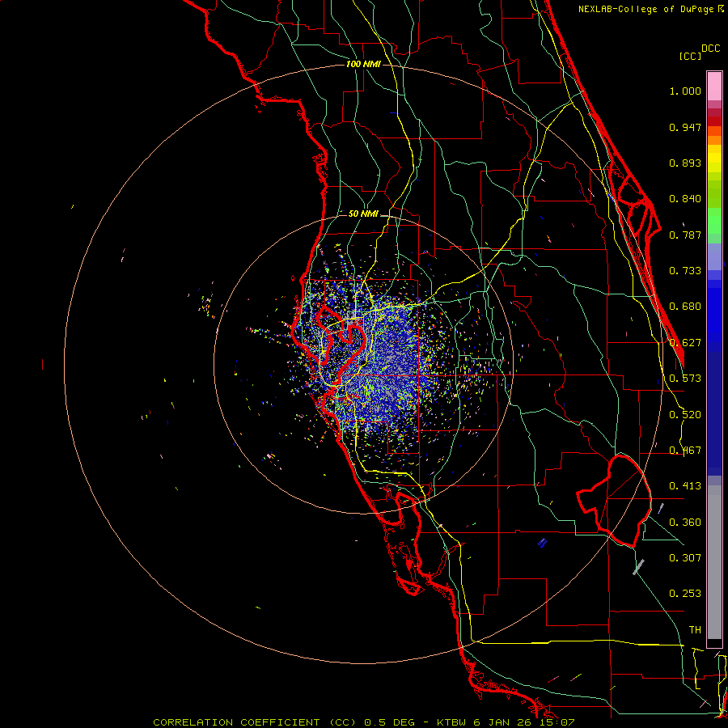728x728 pixels.
Task: Select the 0.573 value on the legend
Action: pos(685,379)
